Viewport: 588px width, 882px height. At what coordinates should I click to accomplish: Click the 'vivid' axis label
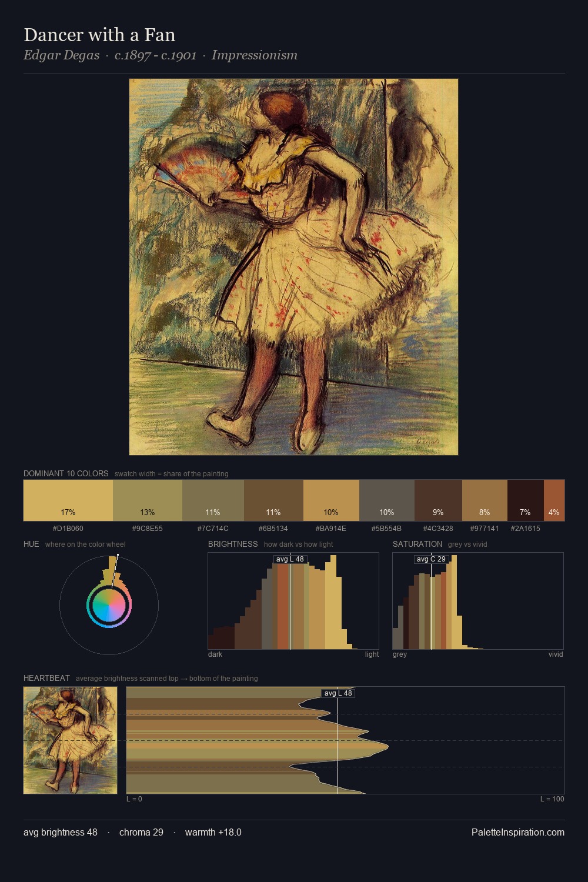556,654
